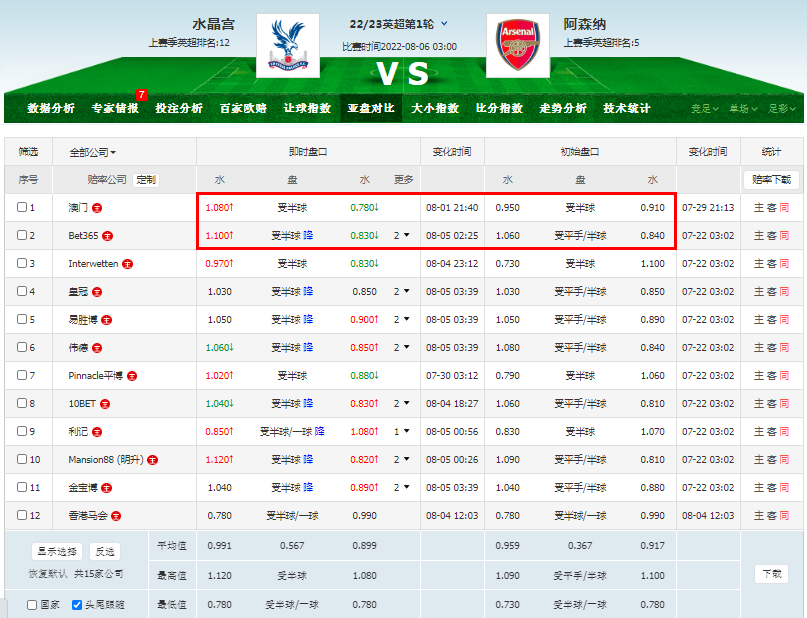
Task: Click blue 降 marker in 金宝博 row
Action: pos(308,487)
